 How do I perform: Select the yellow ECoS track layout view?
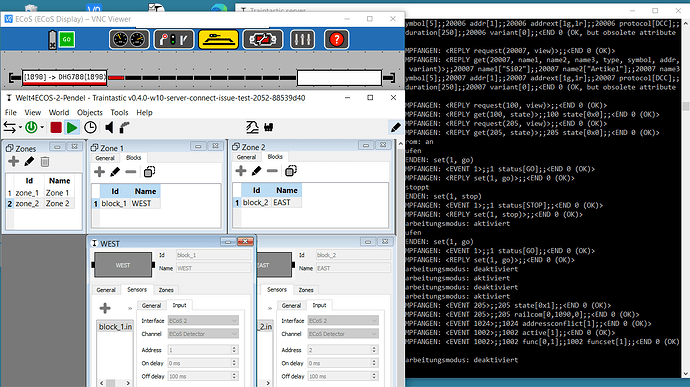218,40
